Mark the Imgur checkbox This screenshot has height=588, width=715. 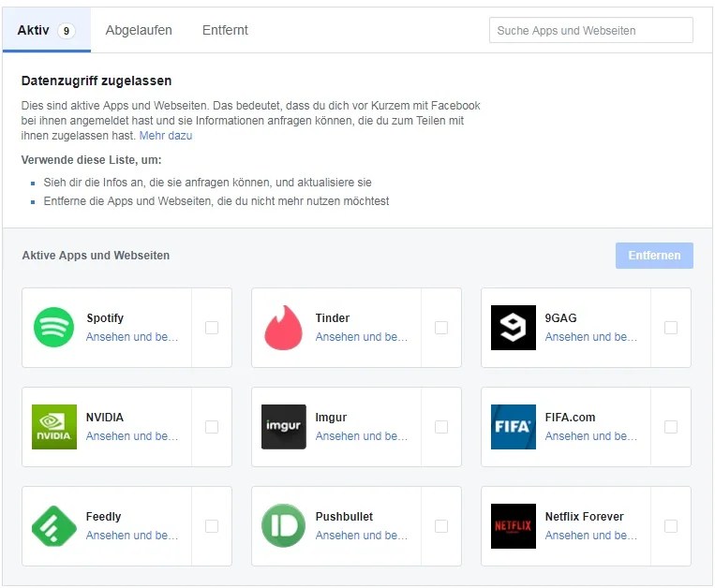(x=441, y=427)
